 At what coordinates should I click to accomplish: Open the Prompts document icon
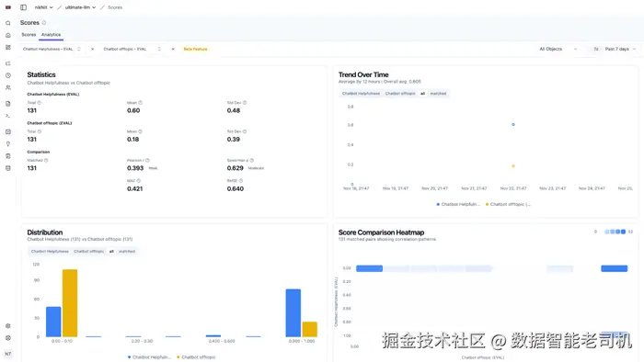7,104
